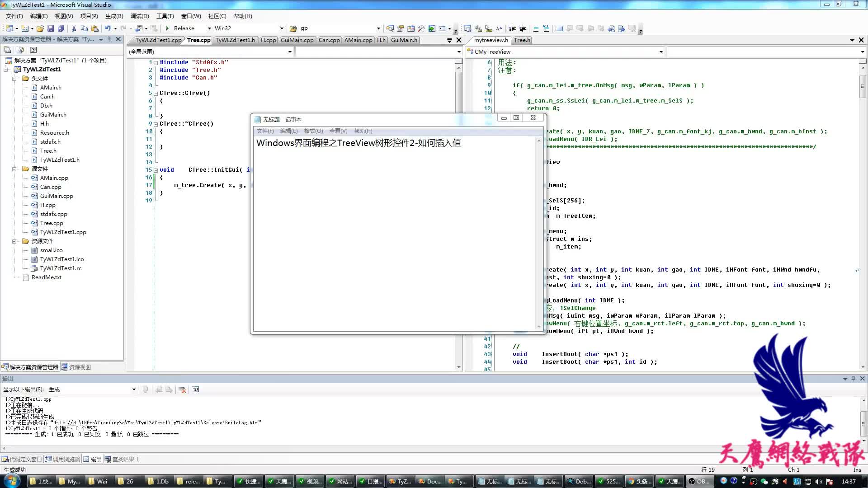The width and height of the screenshot is (868, 488).
Task: Click the Undo arrow icon
Action: pyautogui.click(x=108, y=28)
